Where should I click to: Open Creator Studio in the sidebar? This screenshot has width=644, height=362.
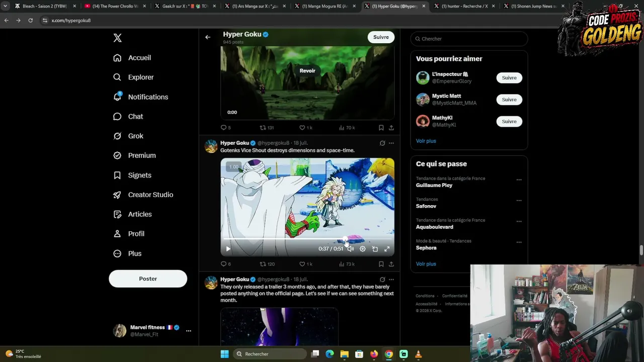click(x=143, y=195)
